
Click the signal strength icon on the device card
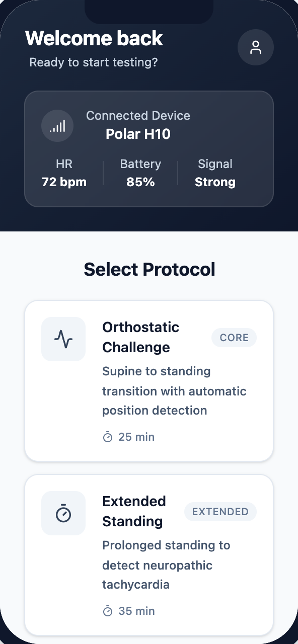click(57, 125)
